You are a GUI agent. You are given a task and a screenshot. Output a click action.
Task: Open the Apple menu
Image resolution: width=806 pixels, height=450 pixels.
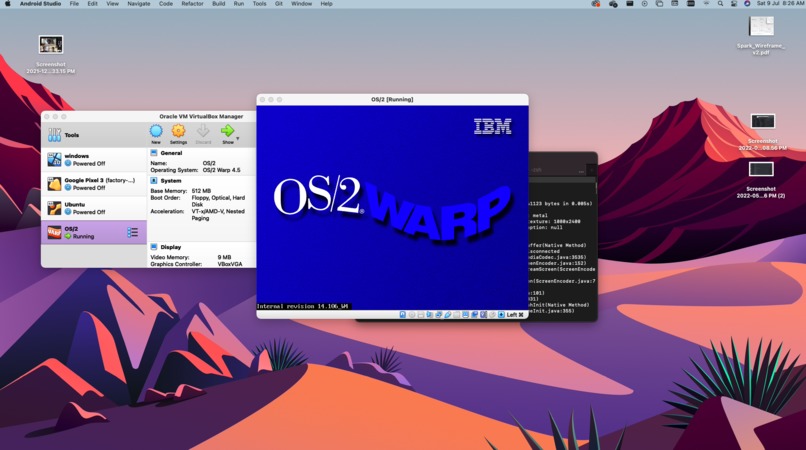pos(8,4)
